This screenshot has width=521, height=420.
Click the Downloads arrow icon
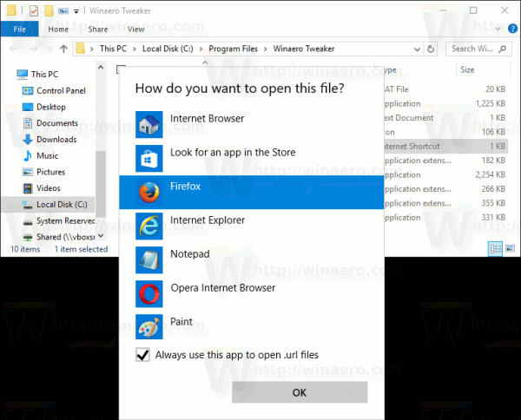[x=28, y=140]
